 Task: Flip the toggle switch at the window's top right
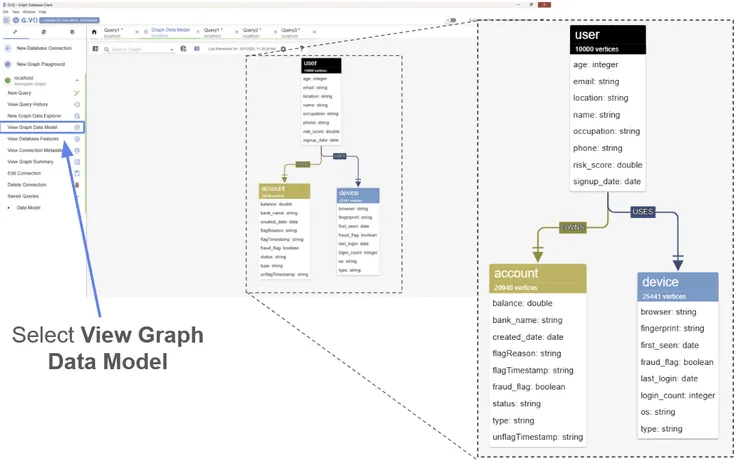452,20
